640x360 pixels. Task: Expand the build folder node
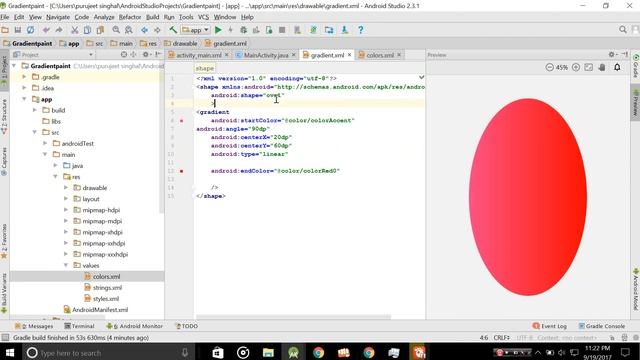click(35, 110)
